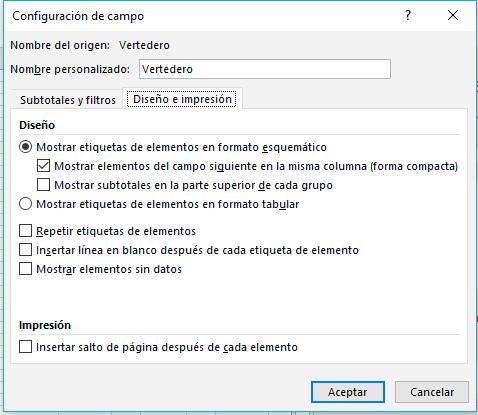Click the Nombre del origen Vertedero text
This screenshot has height=415, width=478.
tap(144, 45)
